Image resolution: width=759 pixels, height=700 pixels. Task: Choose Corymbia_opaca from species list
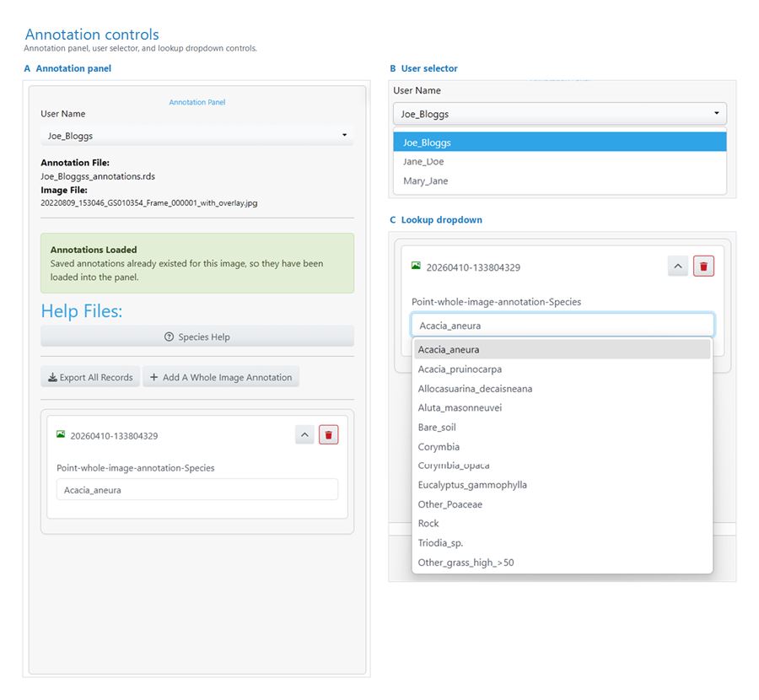point(562,466)
